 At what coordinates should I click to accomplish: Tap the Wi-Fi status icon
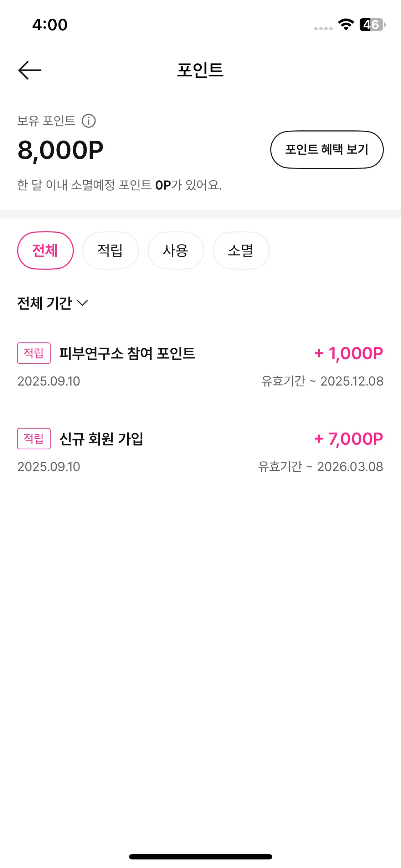[346, 25]
